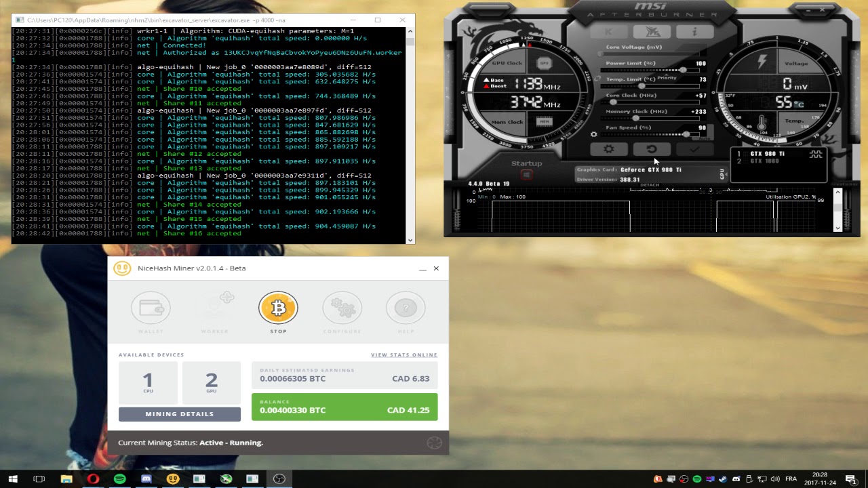The height and width of the screenshot is (488, 868).
Task: Open Afterburner settings gear button
Action: tap(608, 149)
